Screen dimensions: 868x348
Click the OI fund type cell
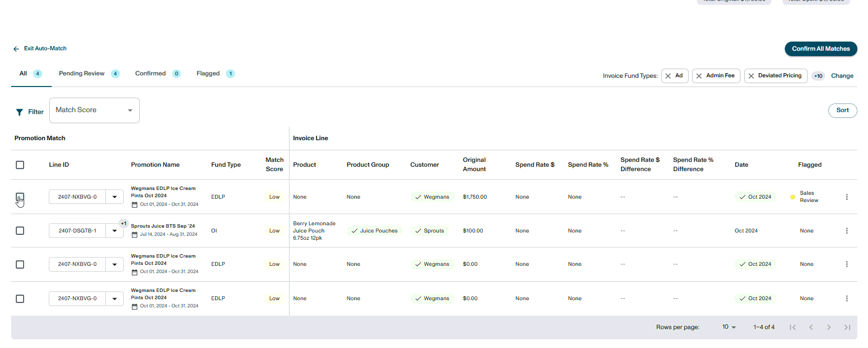(x=214, y=231)
